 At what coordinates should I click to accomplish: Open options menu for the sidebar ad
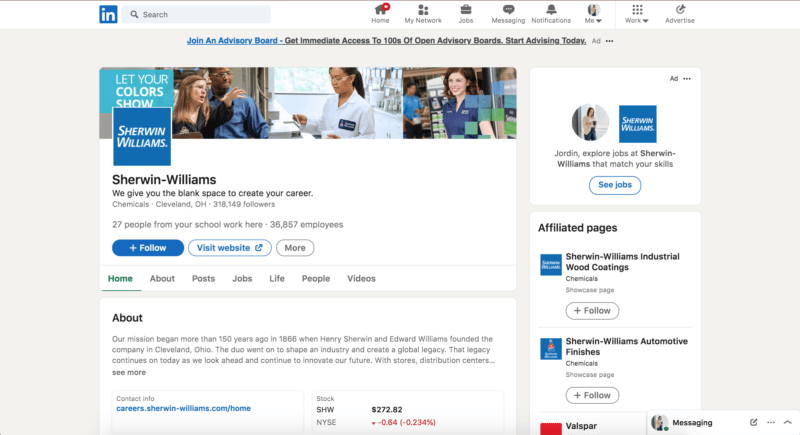687,79
